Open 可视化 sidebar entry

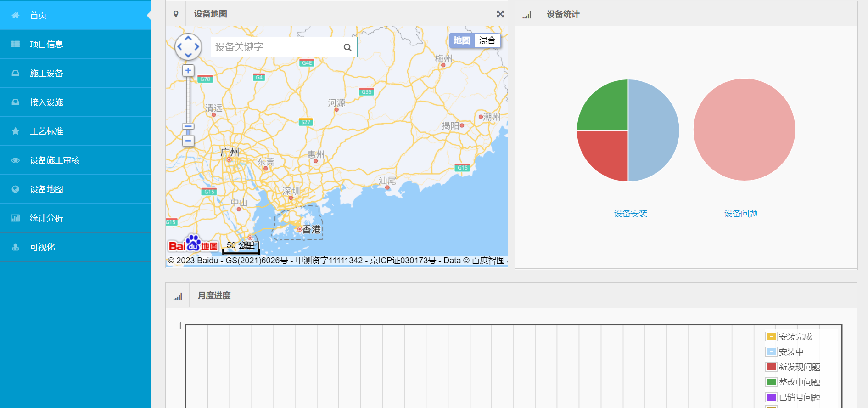pos(76,247)
